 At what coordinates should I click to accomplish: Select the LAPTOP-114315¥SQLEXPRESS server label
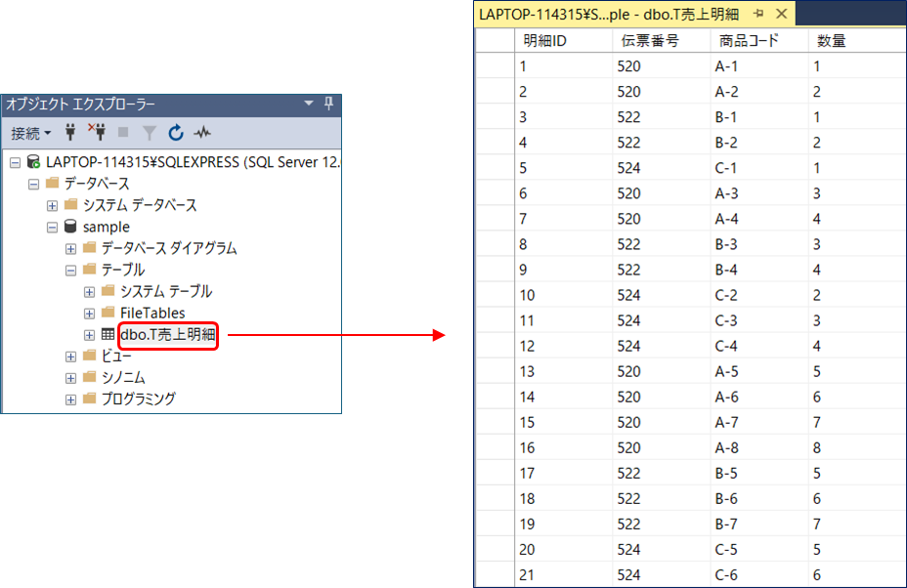click(193, 162)
